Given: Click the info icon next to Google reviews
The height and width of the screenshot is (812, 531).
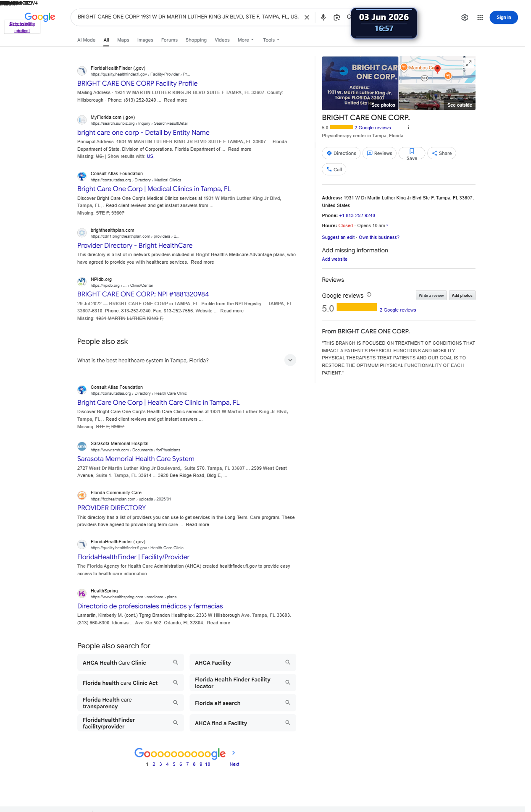Looking at the screenshot, I should [369, 295].
